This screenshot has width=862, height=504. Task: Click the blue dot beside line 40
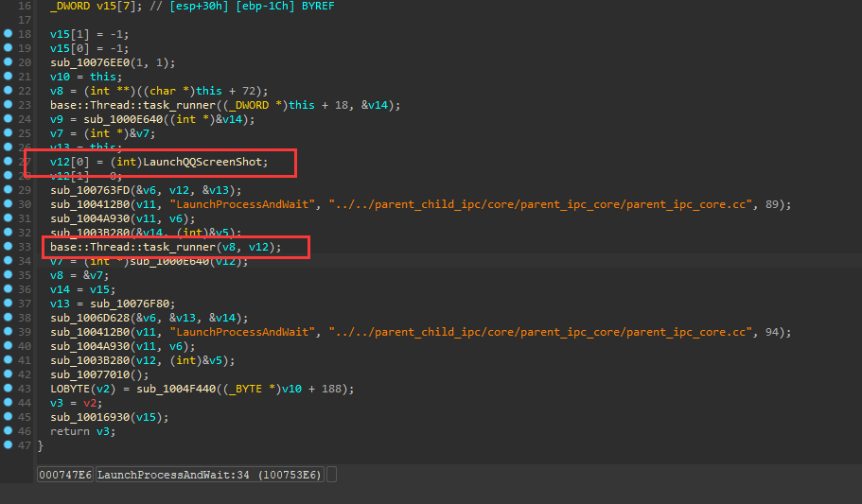point(9,346)
